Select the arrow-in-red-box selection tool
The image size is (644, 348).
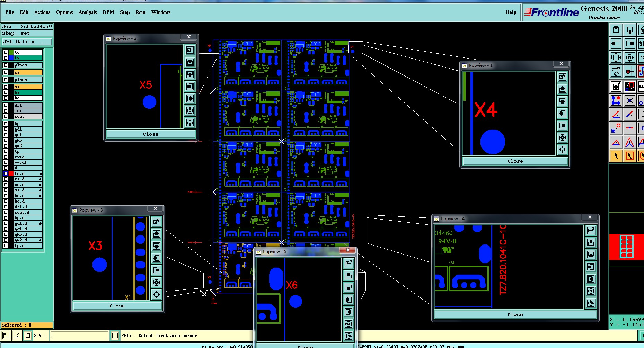tap(630, 156)
